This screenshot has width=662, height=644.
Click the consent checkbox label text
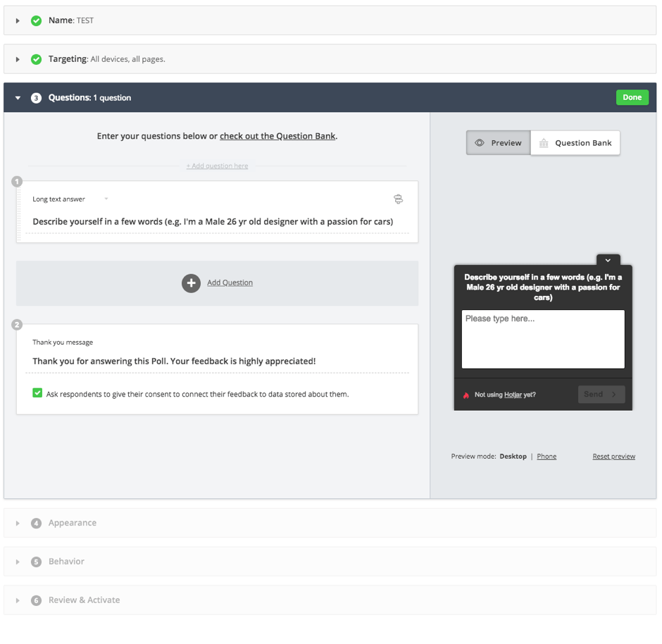(x=198, y=394)
